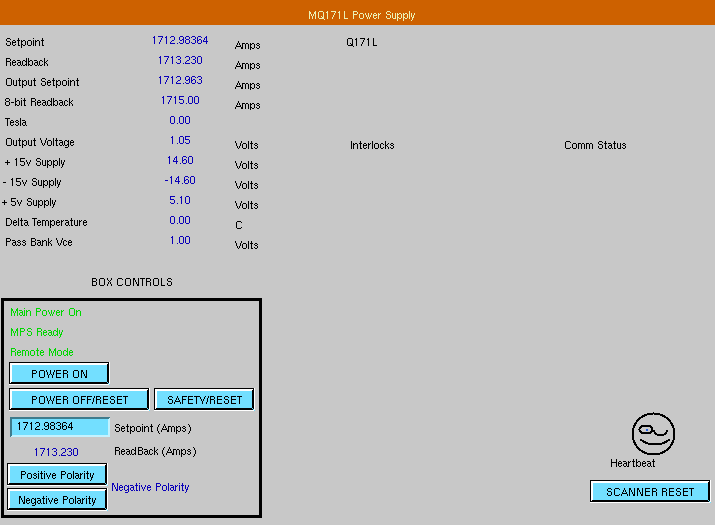Click the SAFETY/RESET button
The height and width of the screenshot is (525, 715).
pyautogui.click(x=204, y=400)
